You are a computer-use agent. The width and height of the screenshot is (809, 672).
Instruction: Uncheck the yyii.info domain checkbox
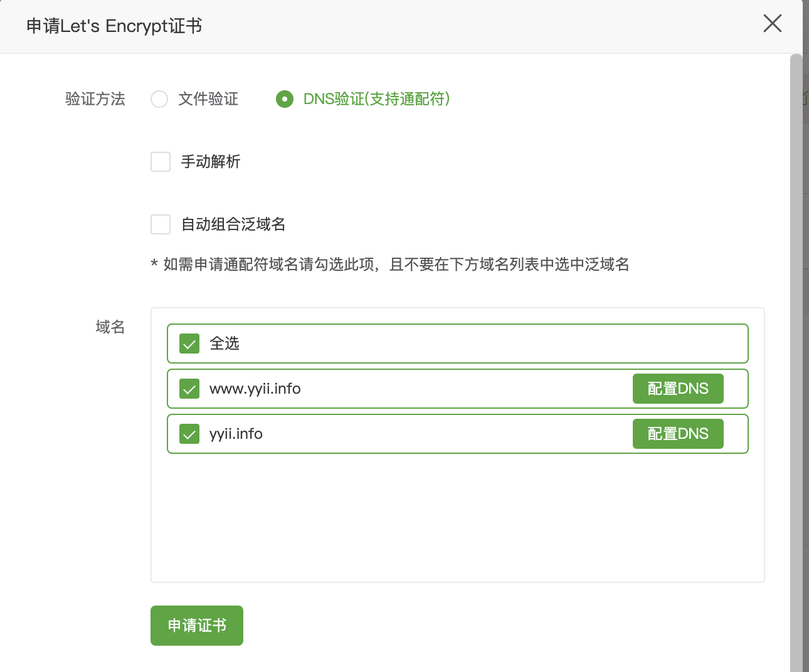tap(189, 434)
